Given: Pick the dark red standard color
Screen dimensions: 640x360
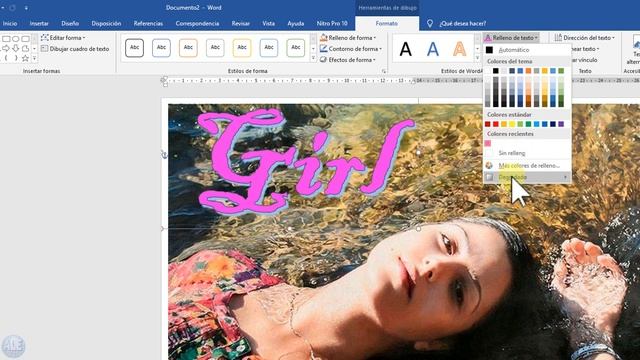Looking at the screenshot, I should tap(487, 124).
